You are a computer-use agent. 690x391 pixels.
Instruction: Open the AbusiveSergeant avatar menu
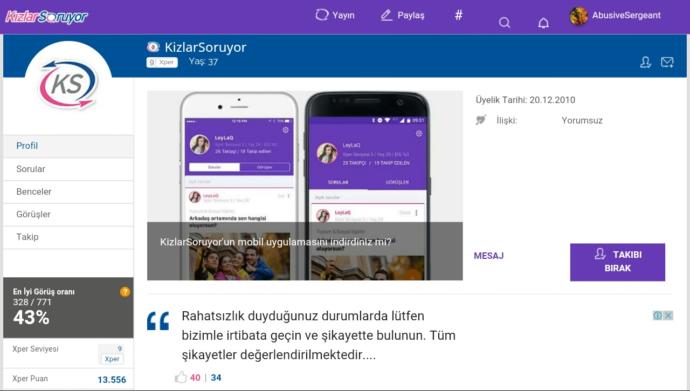(579, 16)
